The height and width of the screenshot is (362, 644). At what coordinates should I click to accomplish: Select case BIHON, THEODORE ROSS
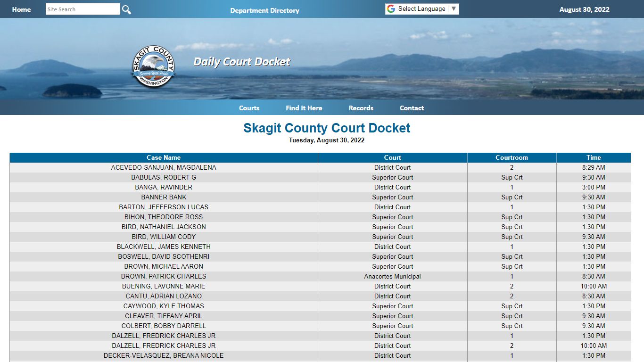coord(164,217)
